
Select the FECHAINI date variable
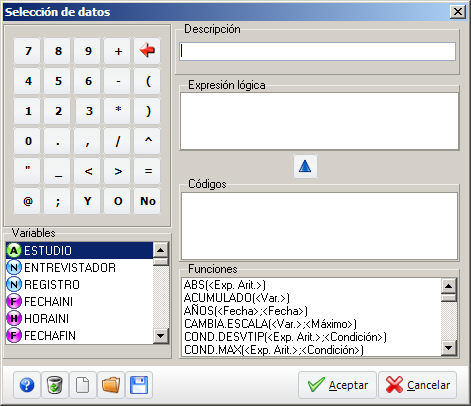(x=79, y=302)
